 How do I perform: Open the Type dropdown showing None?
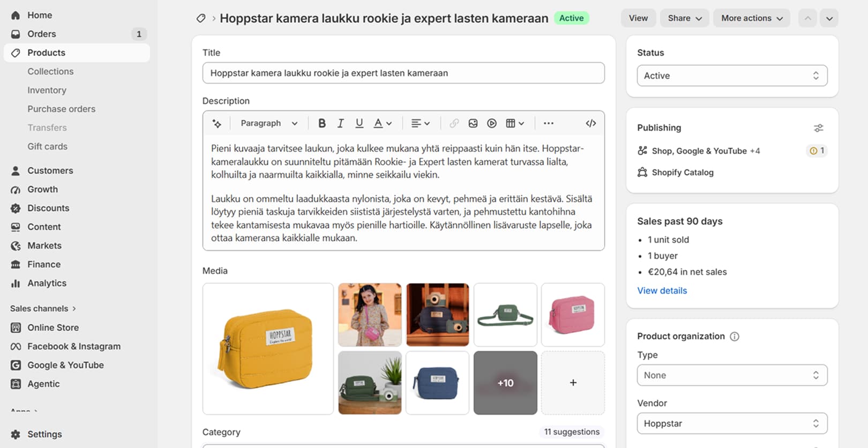coord(732,375)
